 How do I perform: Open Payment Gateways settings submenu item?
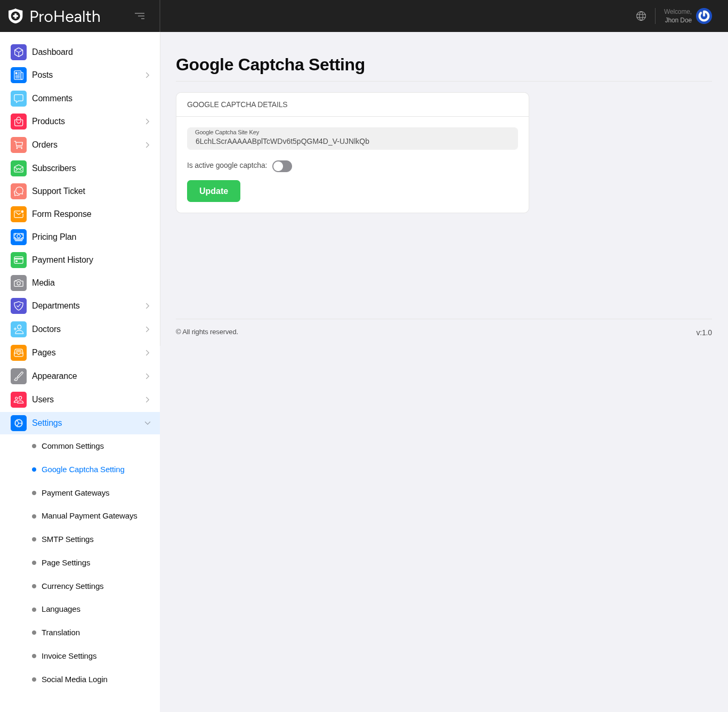[x=75, y=493]
